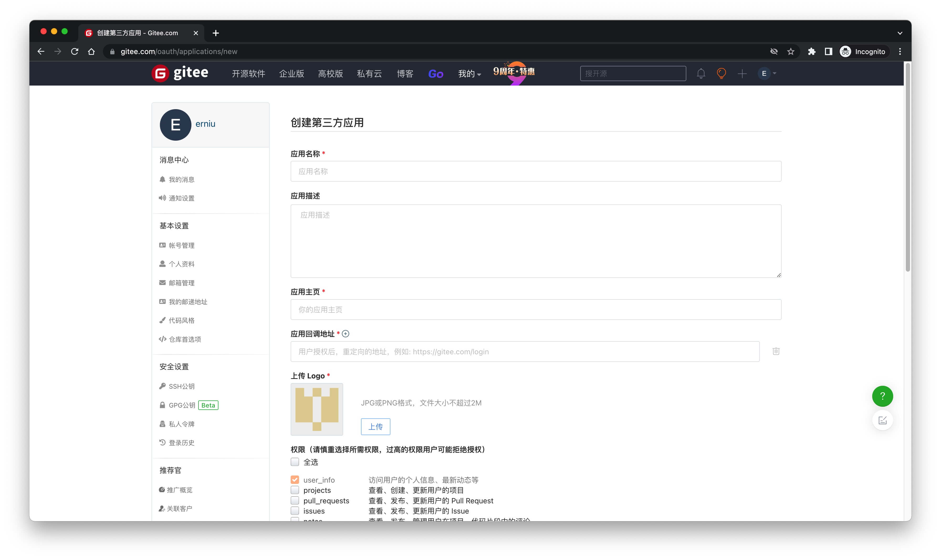941x560 pixels.
Task: Open the 开源软件 navigation menu item
Action: 248,73
